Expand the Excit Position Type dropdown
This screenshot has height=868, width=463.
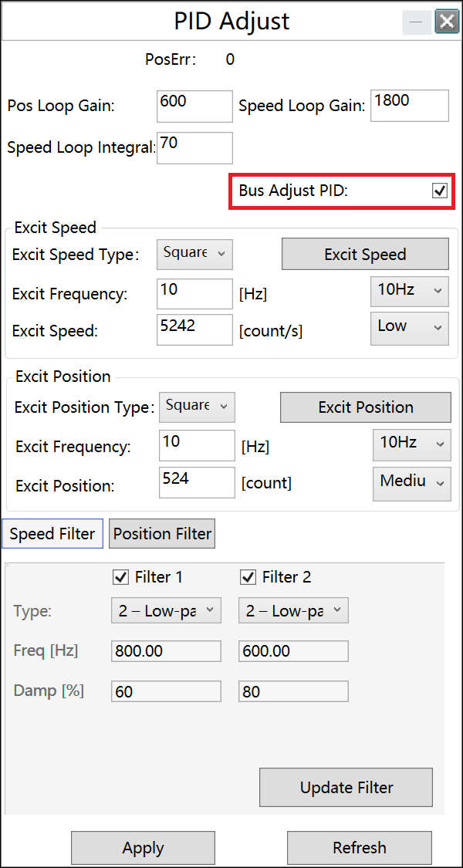197,406
